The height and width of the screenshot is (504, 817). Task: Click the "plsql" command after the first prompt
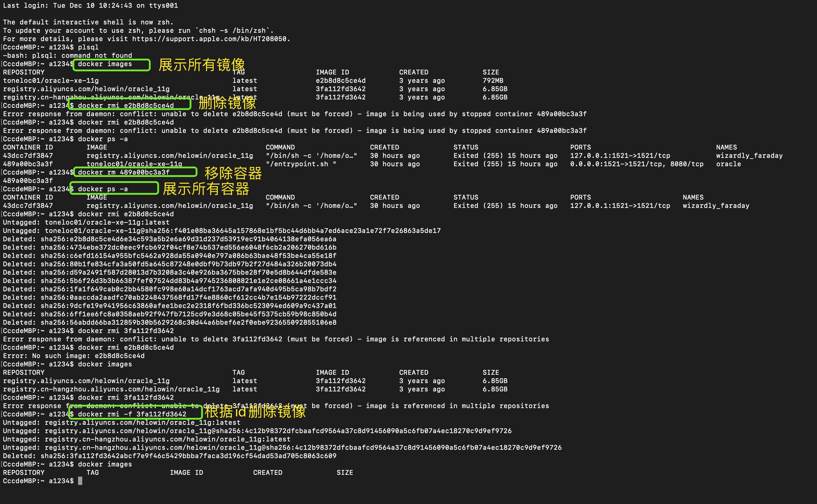(x=88, y=47)
